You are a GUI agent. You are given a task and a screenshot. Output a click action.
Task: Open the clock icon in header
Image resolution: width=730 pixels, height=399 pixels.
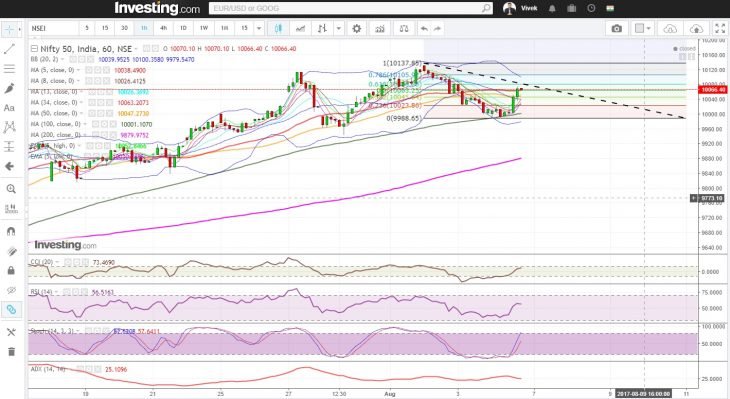591,8
